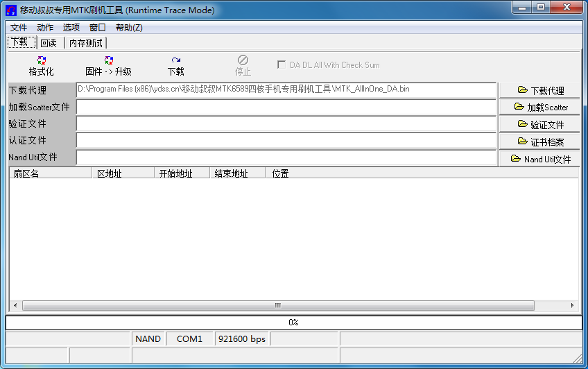Click the 证书档案 button
The height and width of the screenshot is (369, 588).
539,141
